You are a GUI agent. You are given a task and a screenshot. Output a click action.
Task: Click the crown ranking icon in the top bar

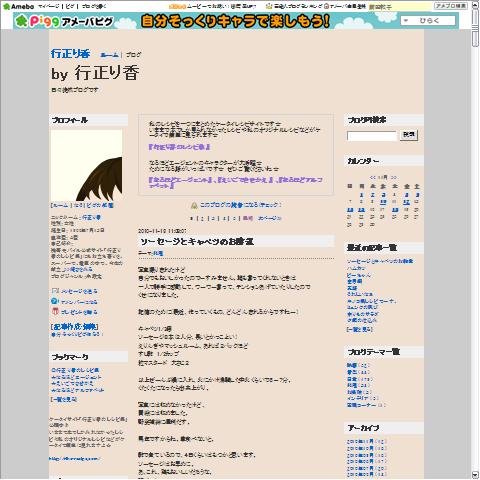point(269,6)
